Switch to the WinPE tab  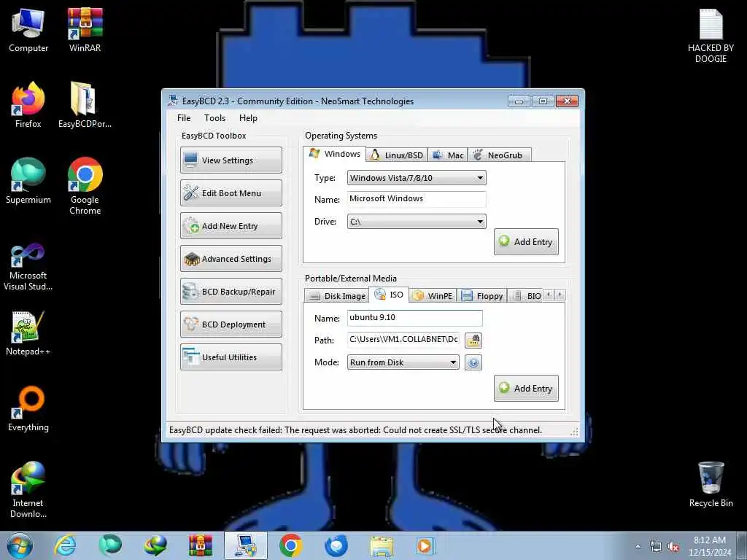433,296
